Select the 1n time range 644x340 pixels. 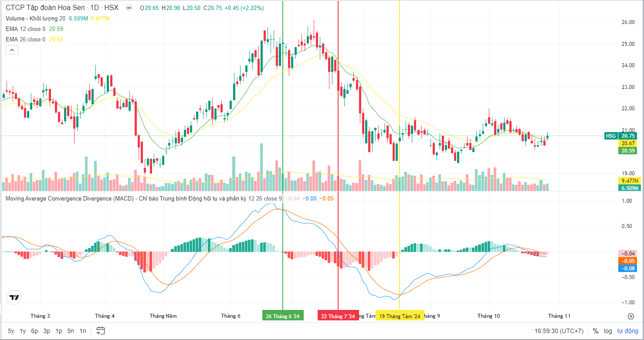coord(82,331)
